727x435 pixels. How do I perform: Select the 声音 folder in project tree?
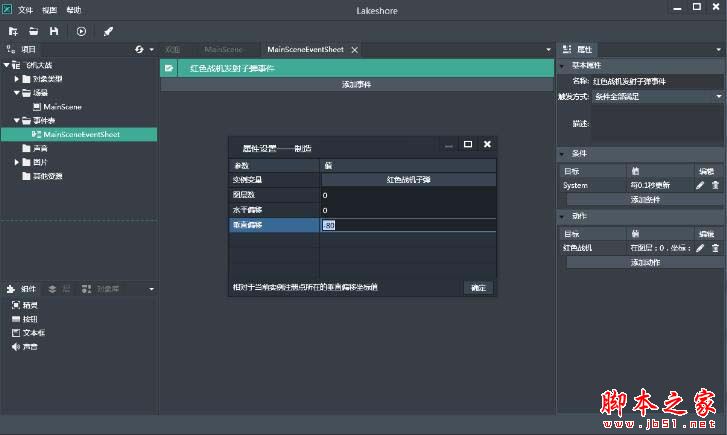pos(35,148)
